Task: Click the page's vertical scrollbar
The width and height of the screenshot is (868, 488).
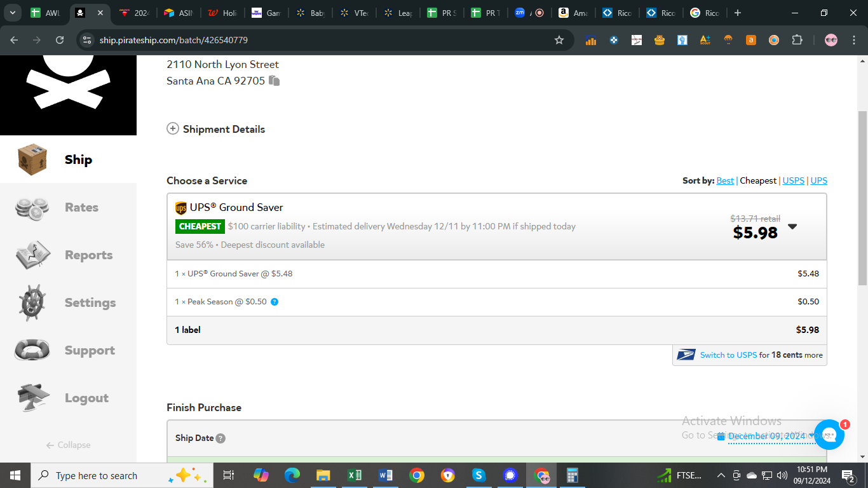Action: pyautogui.click(x=862, y=197)
